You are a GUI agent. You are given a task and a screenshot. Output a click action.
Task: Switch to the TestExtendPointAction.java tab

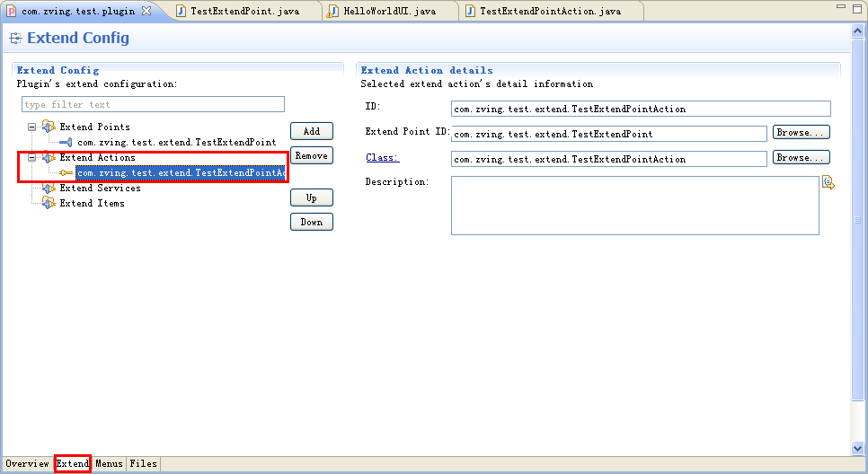point(549,12)
